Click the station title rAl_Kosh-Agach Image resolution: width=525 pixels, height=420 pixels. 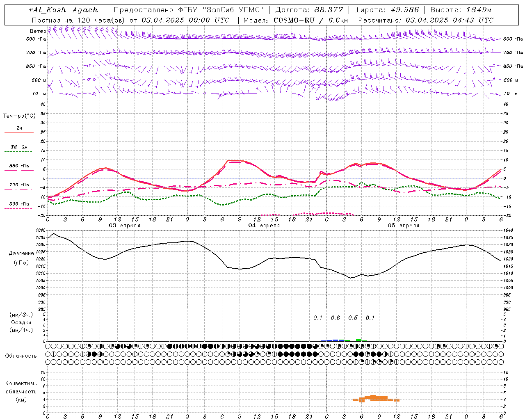pos(64,10)
